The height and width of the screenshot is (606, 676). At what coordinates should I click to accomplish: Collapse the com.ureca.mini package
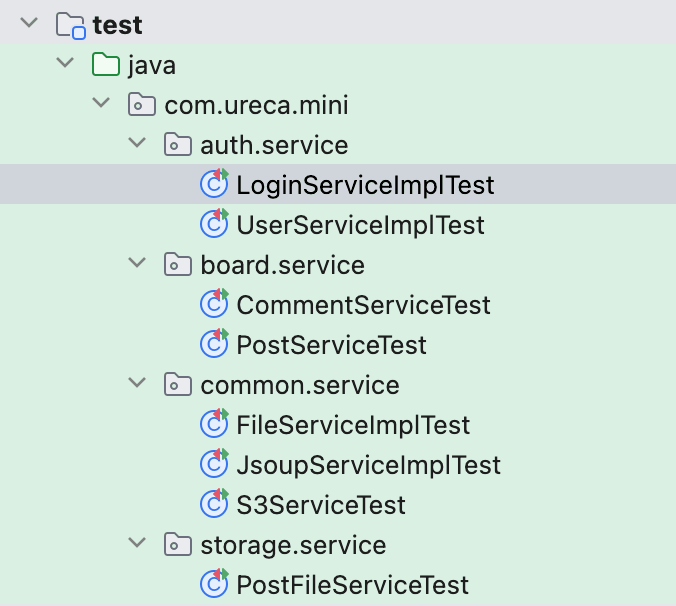tap(101, 104)
